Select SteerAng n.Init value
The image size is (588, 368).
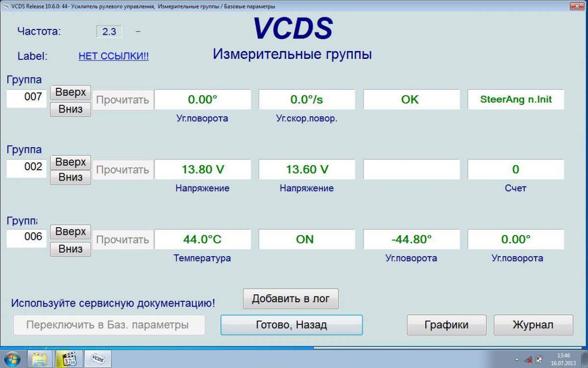(x=515, y=100)
